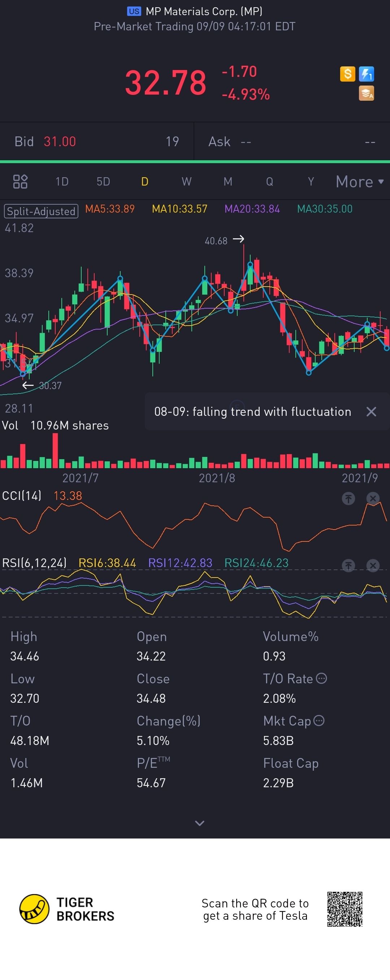Select the D daily chart tab
This screenshot has width=390, height=980.
point(144,182)
